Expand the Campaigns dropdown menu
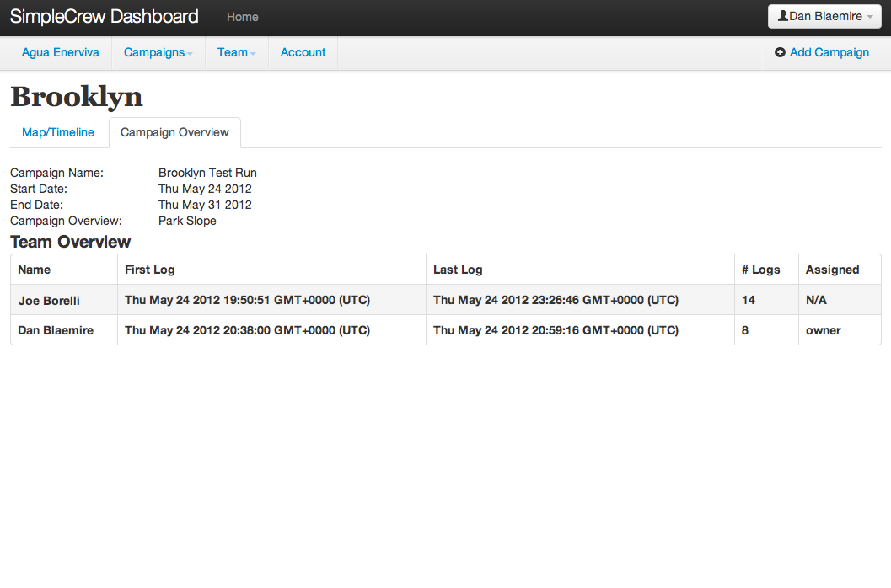This screenshot has height=588, width=891. (158, 53)
